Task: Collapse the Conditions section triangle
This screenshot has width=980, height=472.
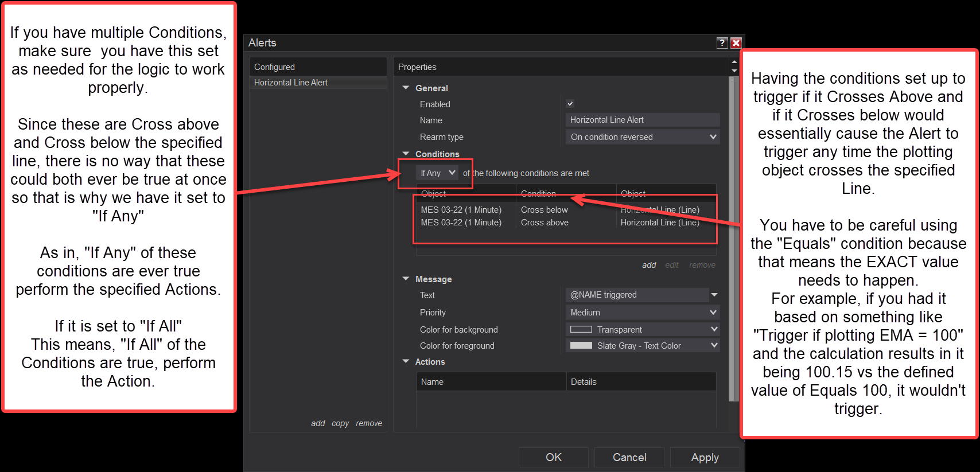Action: [x=406, y=154]
